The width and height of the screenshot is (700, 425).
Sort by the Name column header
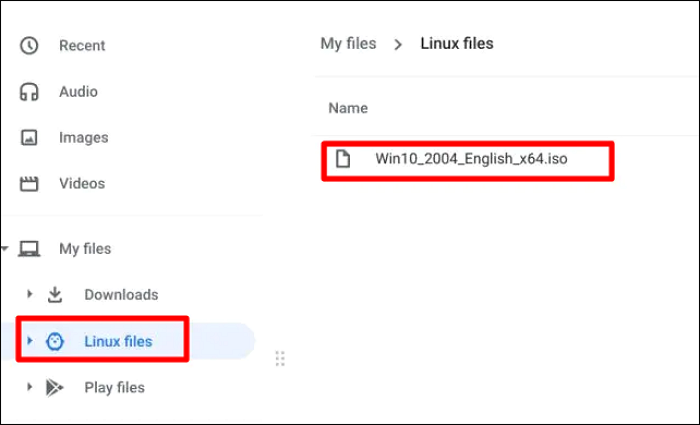348,108
